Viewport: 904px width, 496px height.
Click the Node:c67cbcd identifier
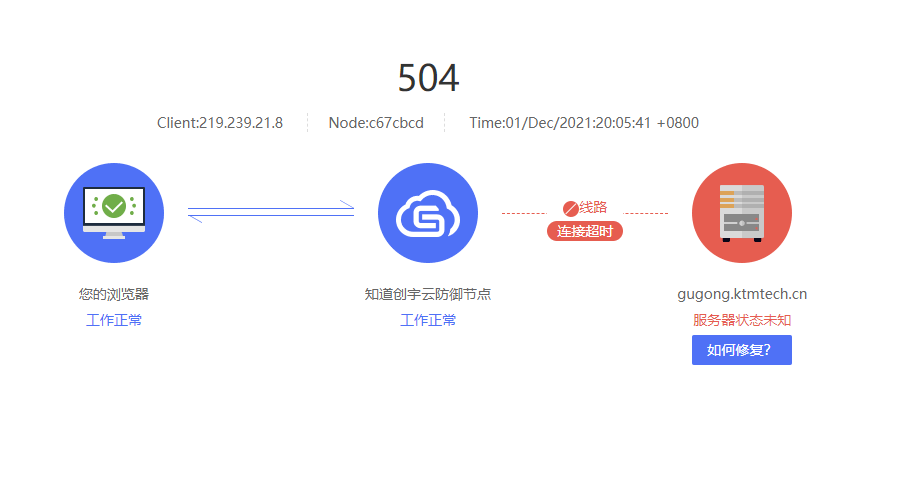pos(376,123)
